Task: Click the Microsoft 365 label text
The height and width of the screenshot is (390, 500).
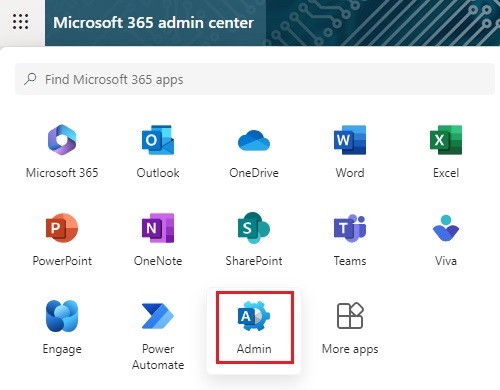Action: [62, 173]
